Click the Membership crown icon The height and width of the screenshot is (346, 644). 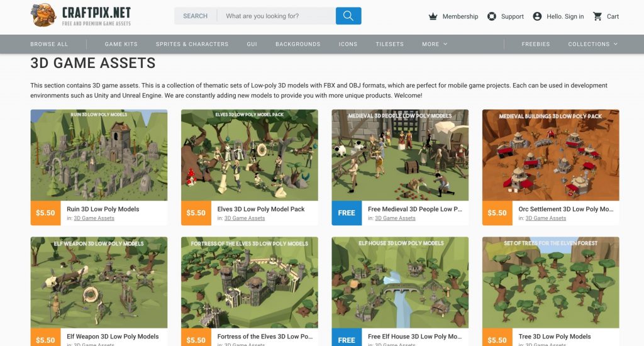tap(433, 16)
